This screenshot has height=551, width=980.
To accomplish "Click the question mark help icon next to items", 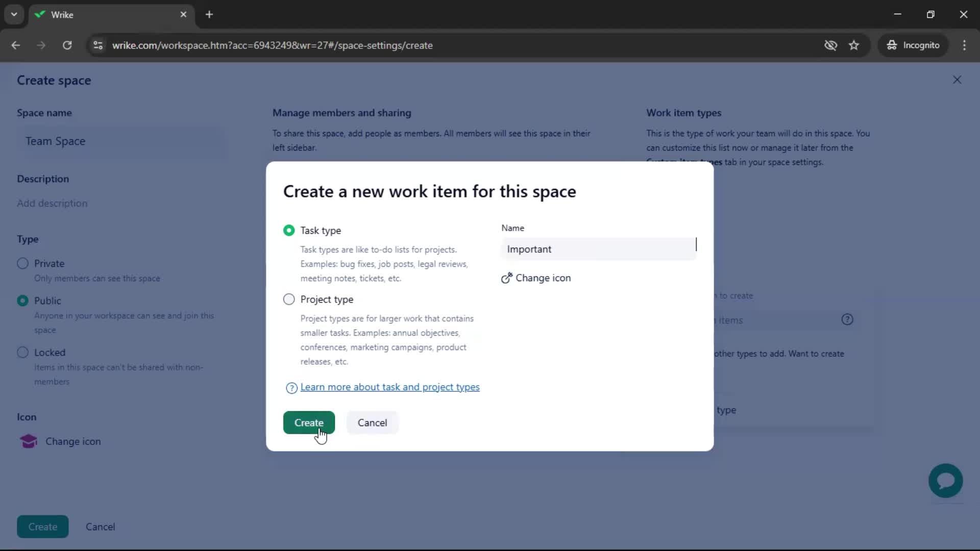I will coord(847,320).
